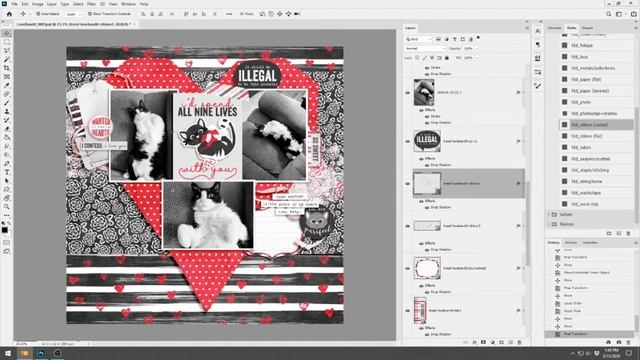Toggle the Auto-Select checkbox
This screenshot has width=640, height=360.
(38, 14)
